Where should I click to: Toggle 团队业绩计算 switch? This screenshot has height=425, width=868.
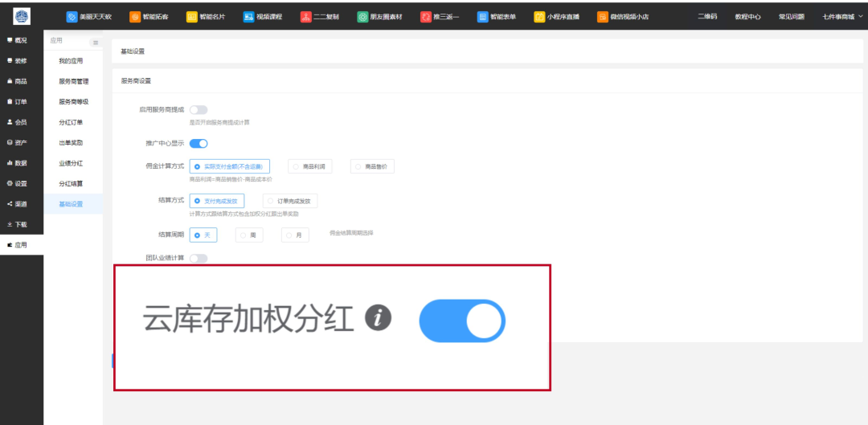199,258
